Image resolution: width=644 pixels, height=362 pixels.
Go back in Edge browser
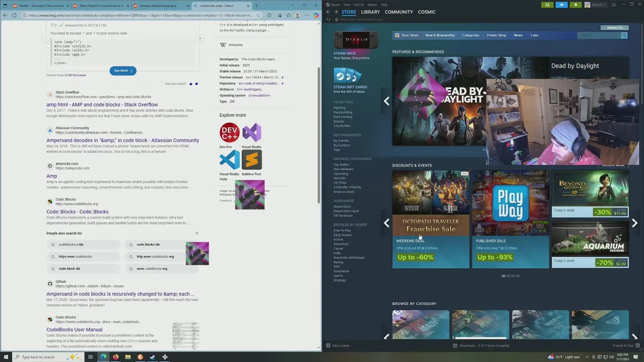5,15
